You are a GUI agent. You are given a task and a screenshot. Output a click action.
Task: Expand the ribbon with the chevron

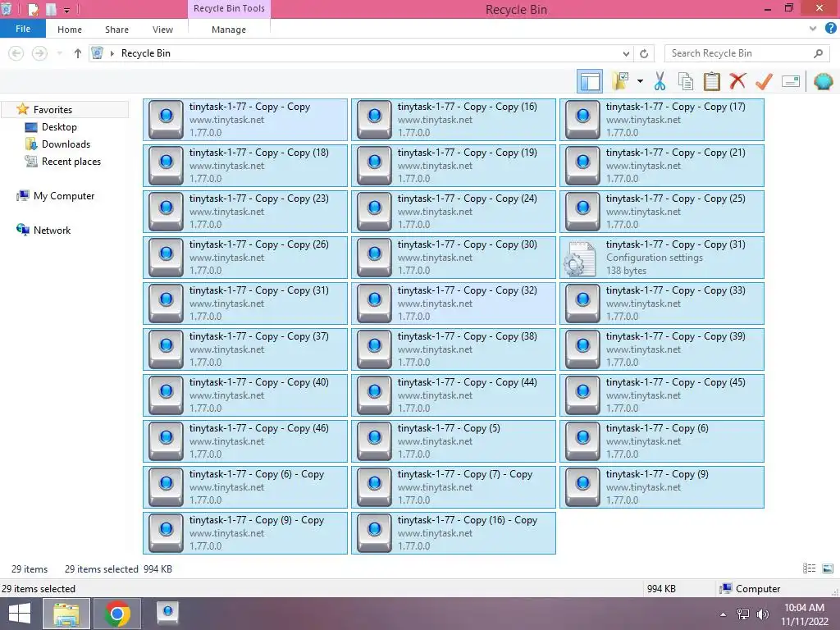[813, 29]
